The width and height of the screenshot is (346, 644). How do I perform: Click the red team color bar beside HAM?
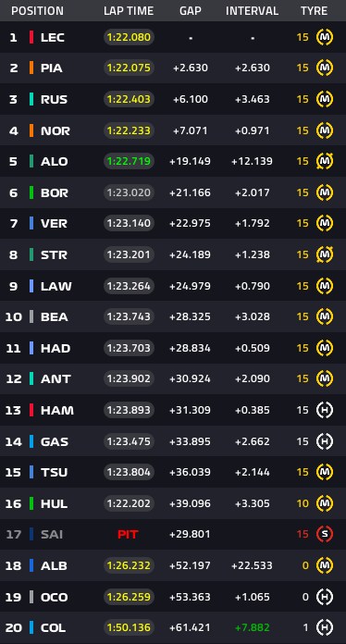pos(31,410)
